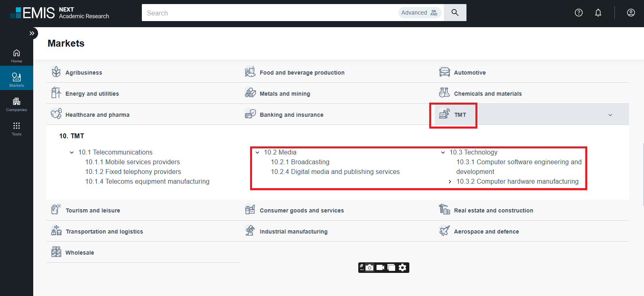Viewport: 644px width, 296px height.
Task: Open the user account profile icon
Action: click(x=631, y=13)
